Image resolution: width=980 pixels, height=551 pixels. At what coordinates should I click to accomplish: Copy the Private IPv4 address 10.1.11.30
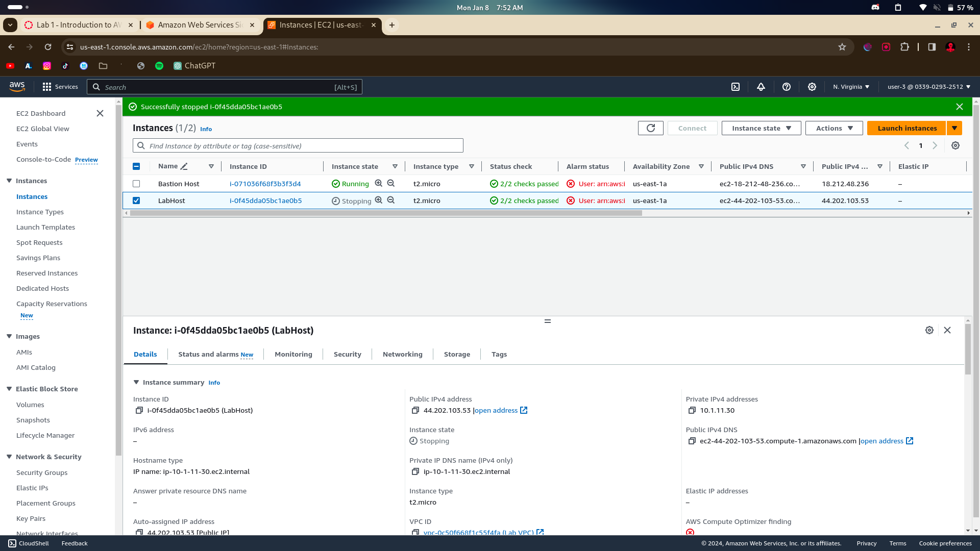(x=692, y=410)
